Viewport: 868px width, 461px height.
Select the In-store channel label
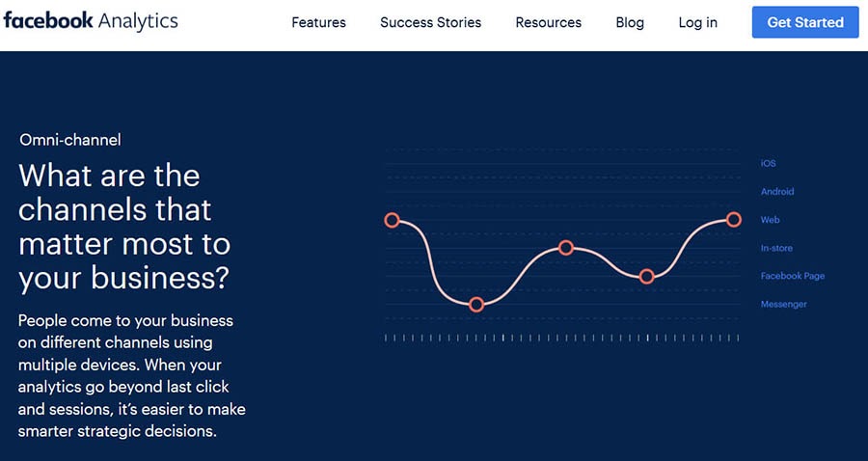tap(776, 248)
